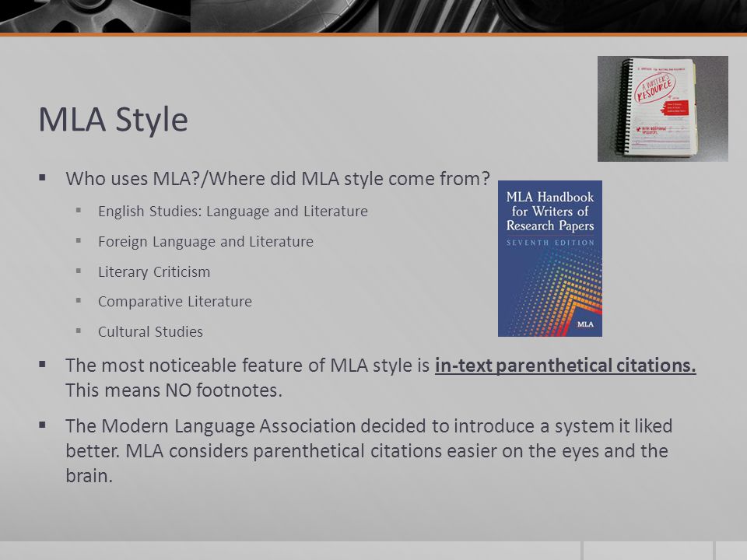
Task: Click 'Who uses MLA?/Where did MLA style come from?'
Action: pos(278,179)
